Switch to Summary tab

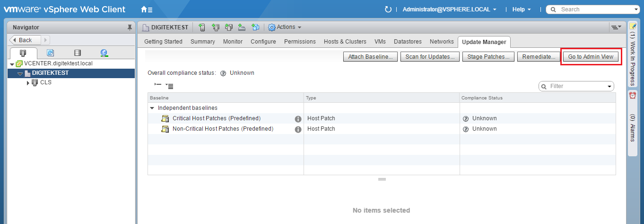pyautogui.click(x=203, y=42)
